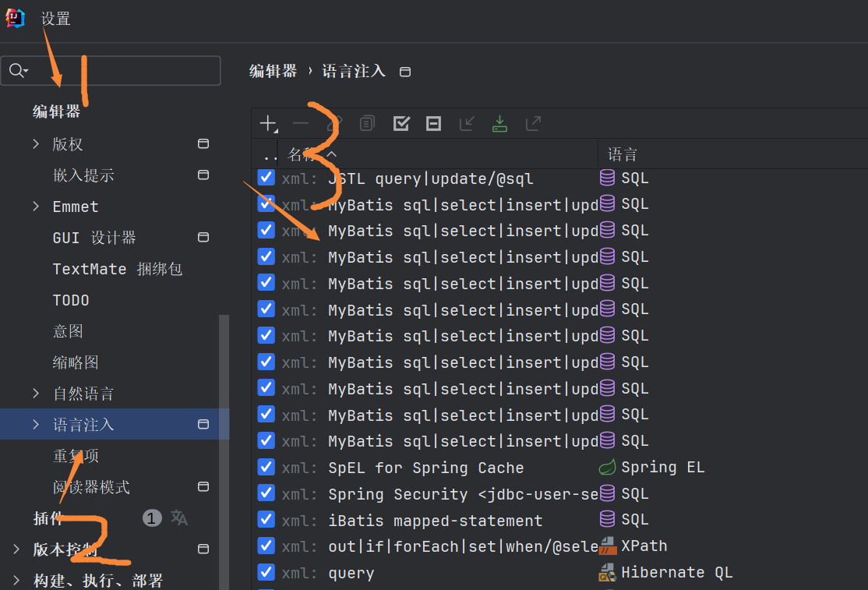This screenshot has width=868, height=590.
Task: Select the 编辑器 category
Action: pos(56,111)
